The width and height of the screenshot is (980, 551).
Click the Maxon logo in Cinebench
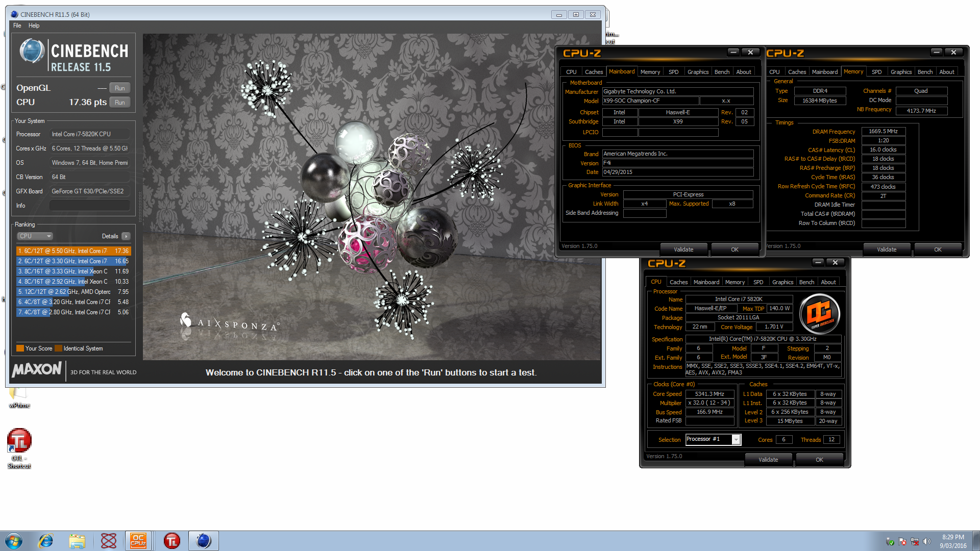coord(37,369)
